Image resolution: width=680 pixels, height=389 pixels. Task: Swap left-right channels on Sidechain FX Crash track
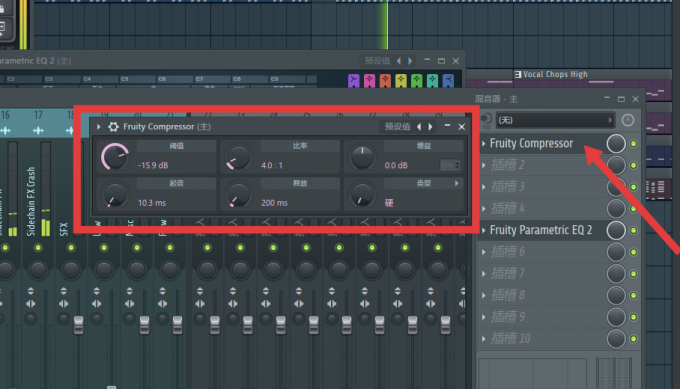coord(31,304)
